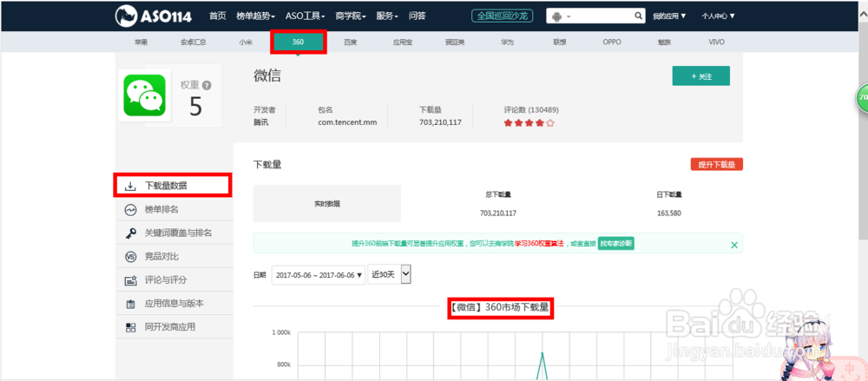Open the 近30天 period dropdown
Image resolution: width=868 pixels, height=381 pixels.
(x=390, y=274)
